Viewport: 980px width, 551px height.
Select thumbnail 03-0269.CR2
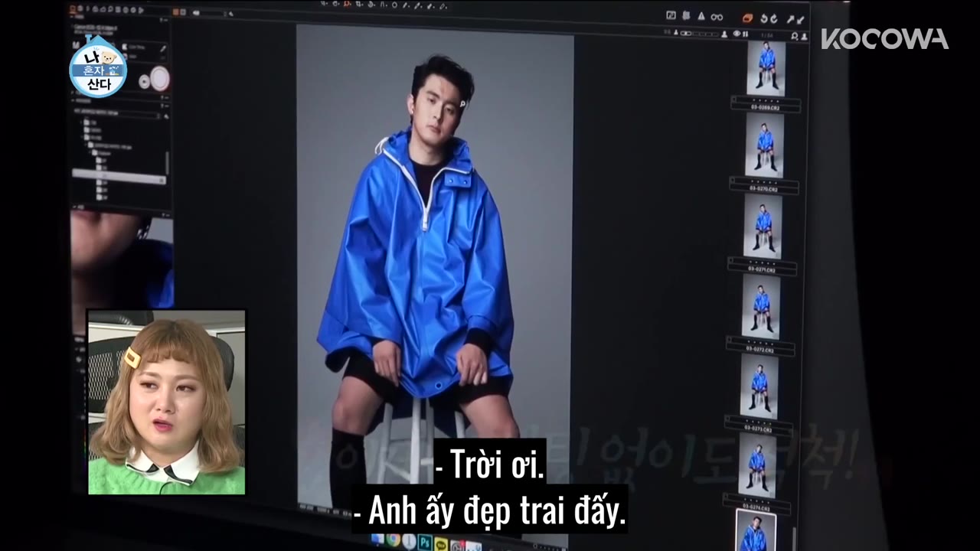766,68
